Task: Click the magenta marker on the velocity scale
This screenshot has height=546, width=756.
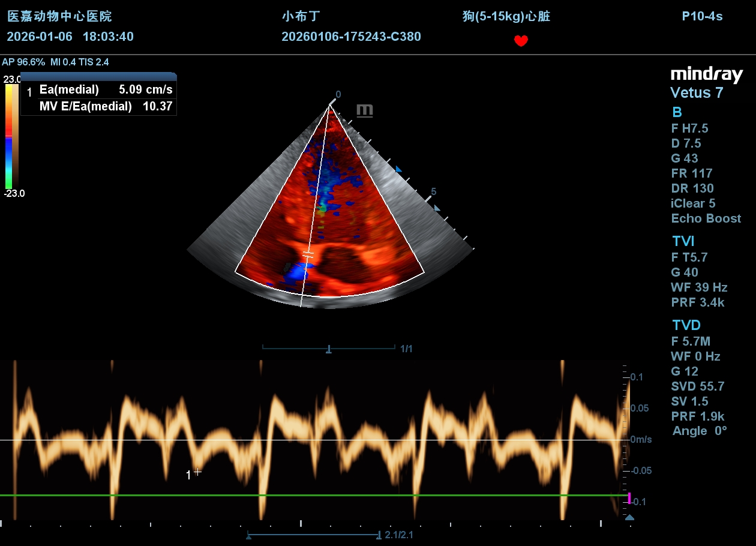Action: pos(629,498)
